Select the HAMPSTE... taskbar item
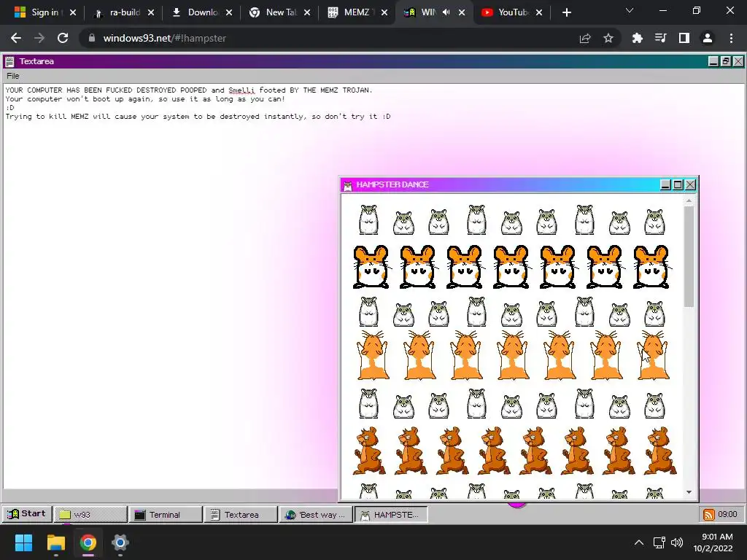 tap(391, 514)
